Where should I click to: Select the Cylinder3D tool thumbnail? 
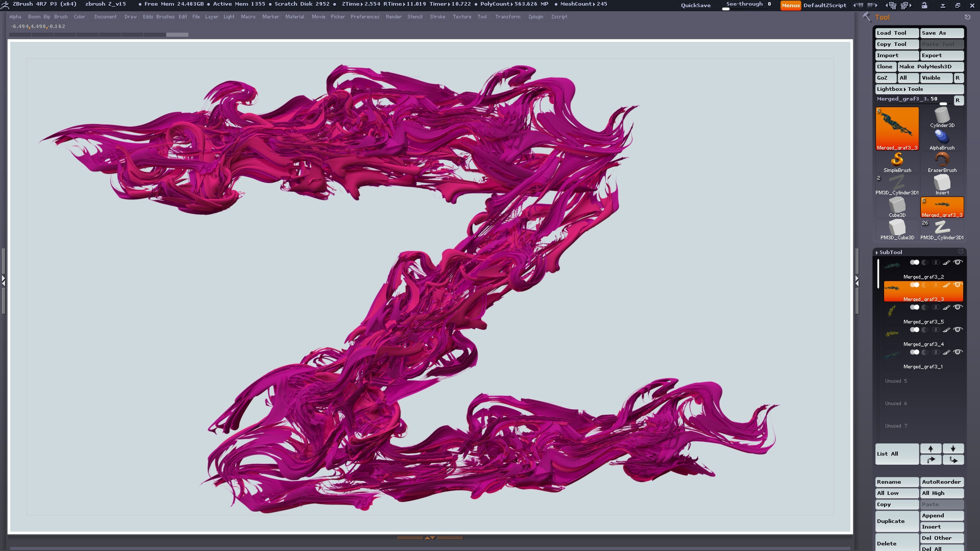[942, 117]
